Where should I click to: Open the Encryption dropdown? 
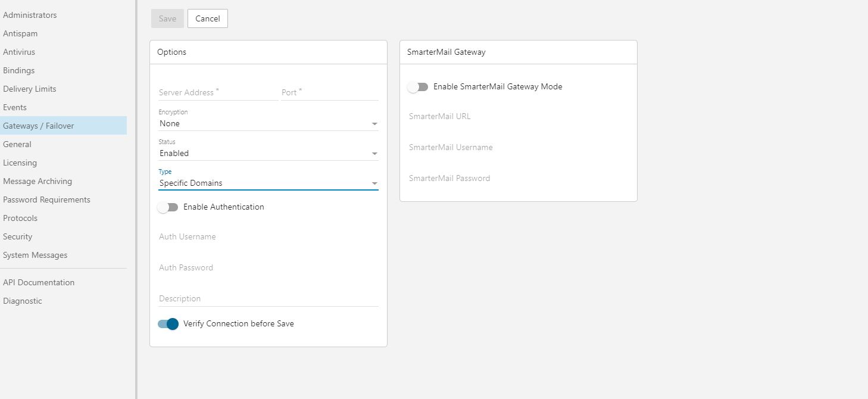(x=268, y=124)
